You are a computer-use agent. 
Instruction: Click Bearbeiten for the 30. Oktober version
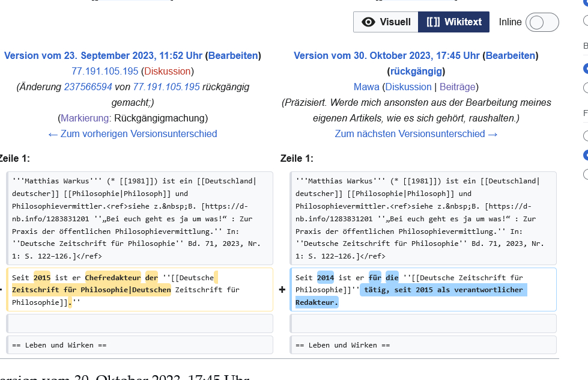pos(511,55)
